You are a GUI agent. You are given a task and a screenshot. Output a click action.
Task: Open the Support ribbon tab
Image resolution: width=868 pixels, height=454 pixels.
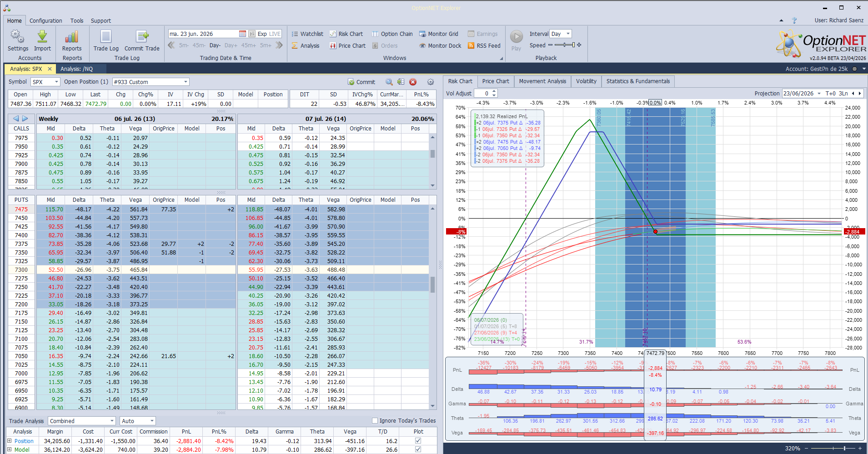(101, 20)
